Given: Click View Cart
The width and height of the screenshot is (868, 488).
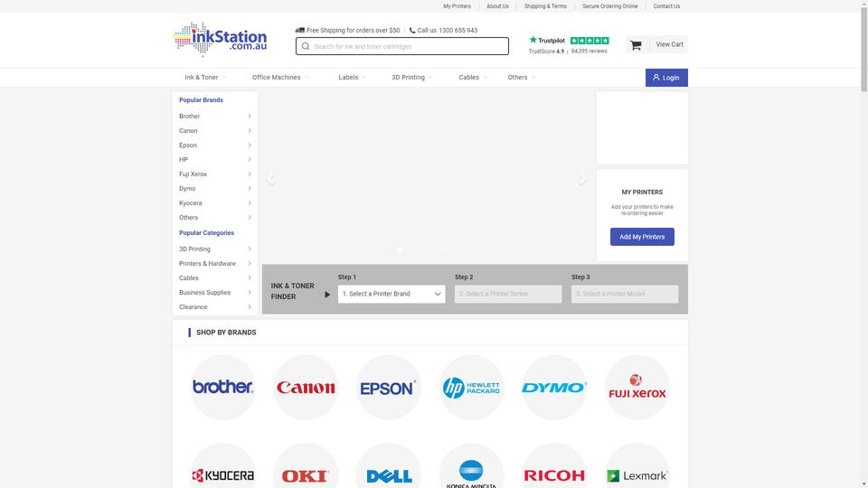Looking at the screenshot, I should pos(669,44).
